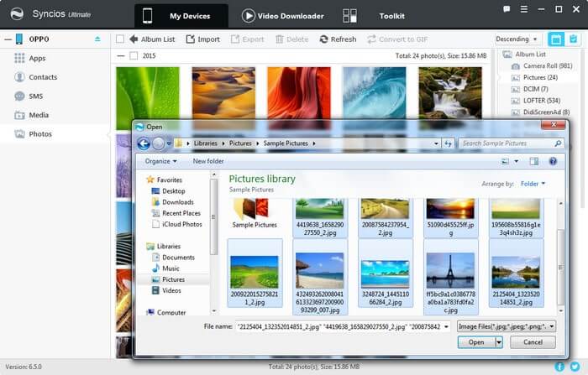
Task: Switch to Video Downloader tab
Action: coord(282,16)
